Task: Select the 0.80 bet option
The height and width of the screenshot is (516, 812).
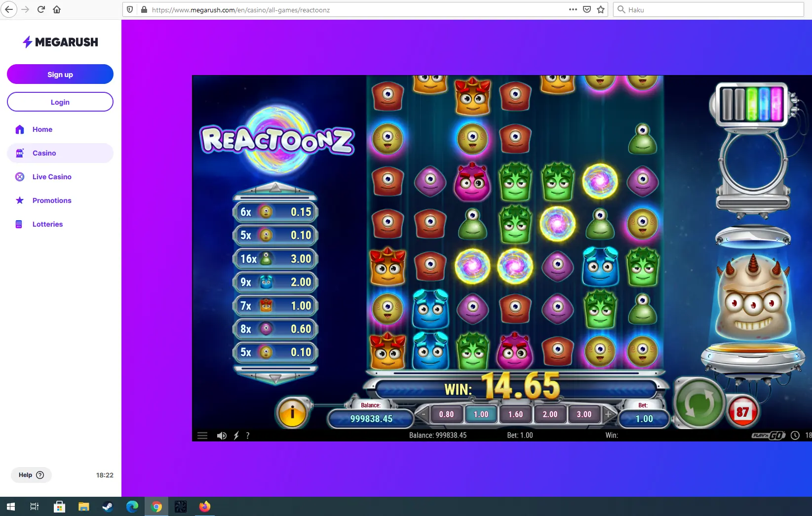Action: click(x=446, y=414)
